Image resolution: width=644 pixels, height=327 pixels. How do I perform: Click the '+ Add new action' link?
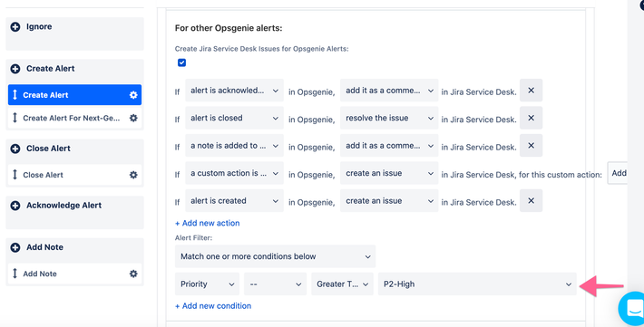pos(208,223)
